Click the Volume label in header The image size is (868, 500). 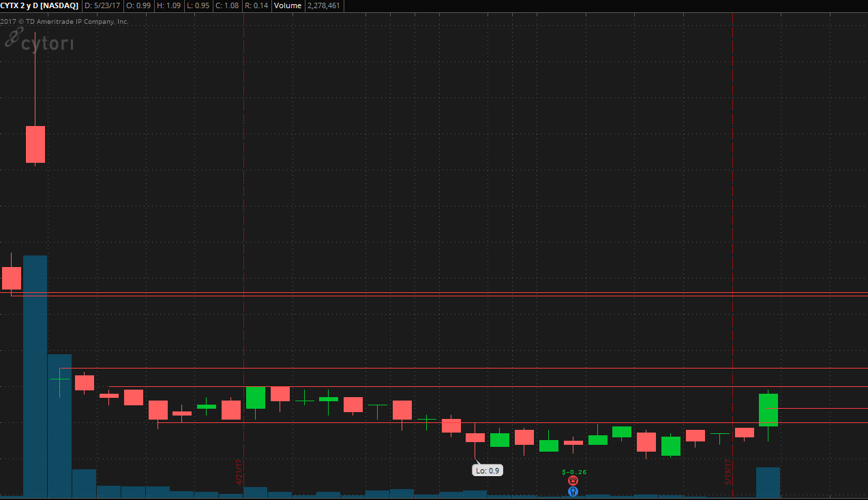(286, 5)
